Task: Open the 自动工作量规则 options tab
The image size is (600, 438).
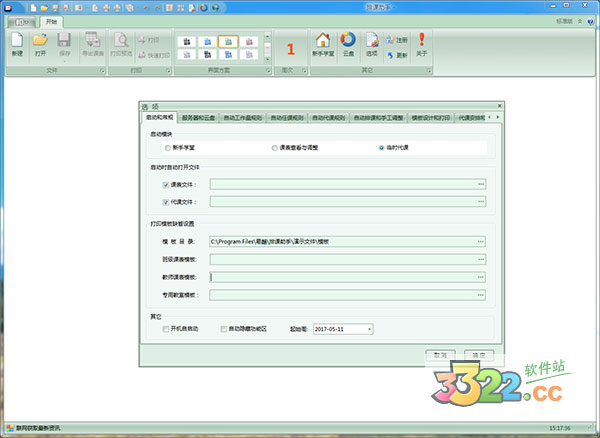Action: (243, 118)
